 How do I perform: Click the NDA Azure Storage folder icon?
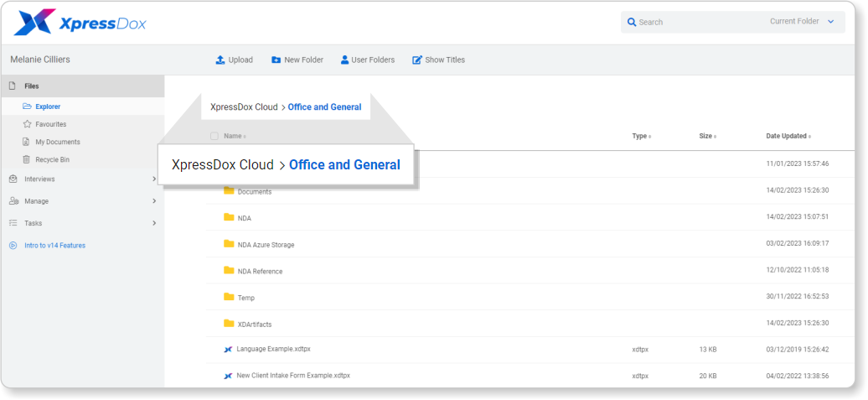point(229,244)
